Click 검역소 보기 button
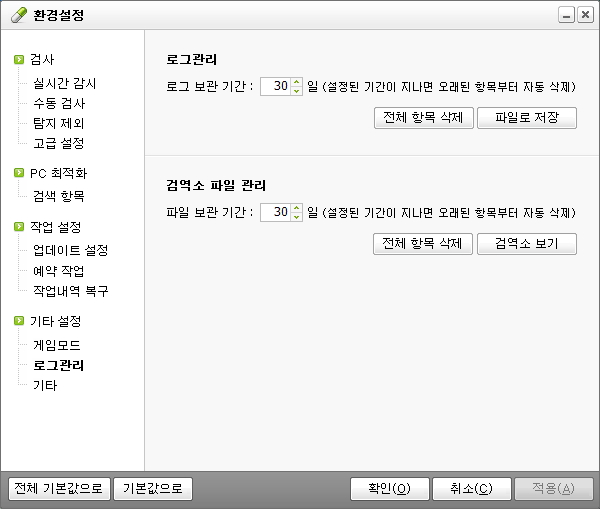Viewport: 600px width, 509px height. 527,244
